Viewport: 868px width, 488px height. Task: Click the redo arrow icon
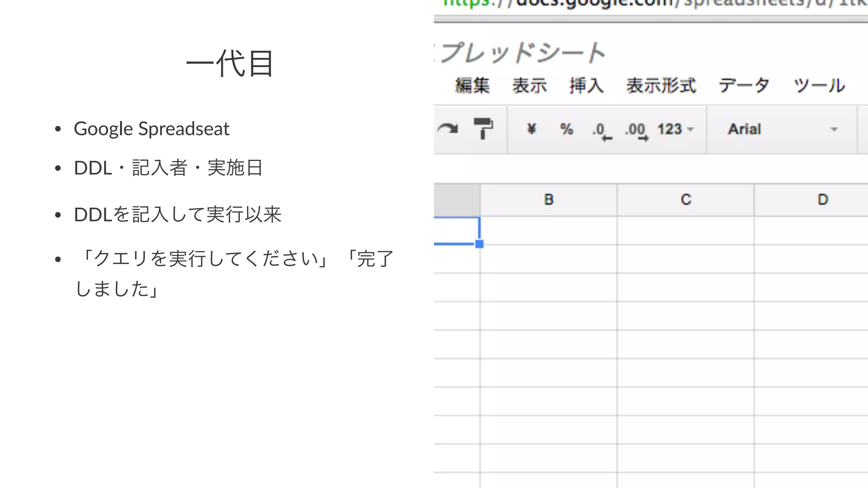[448, 128]
